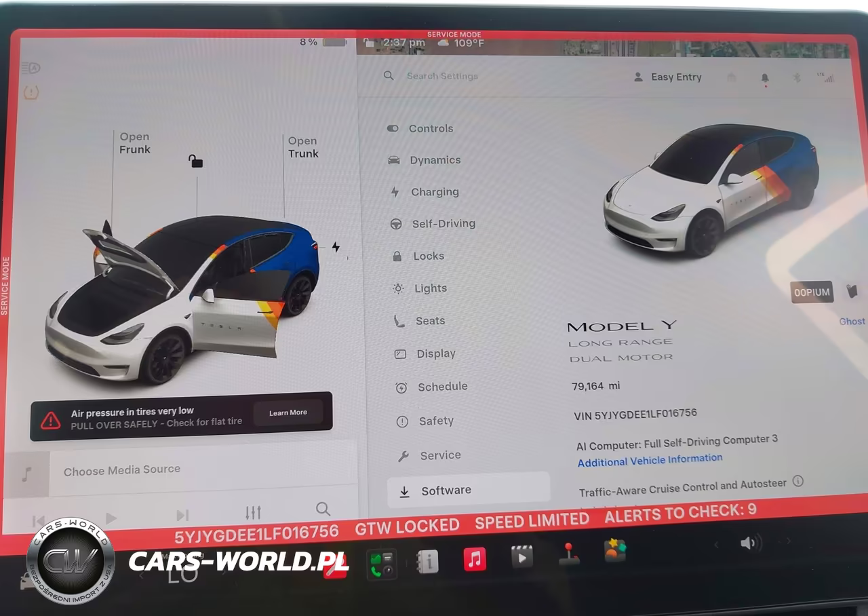Open the phone app in the dock
The width and height of the screenshot is (868, 616).
pos(382,564)
